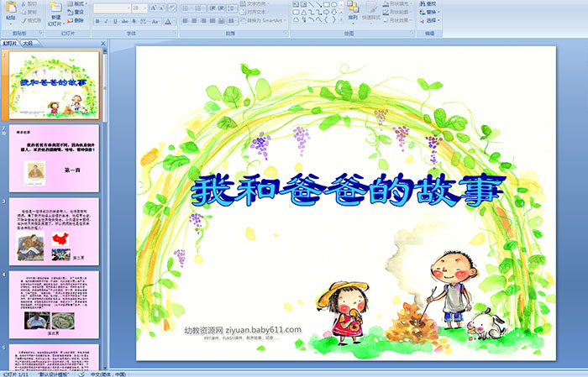Open the Paragraph (段落) dialog launcher
The height and width of the screenshot is (377, 588).
click(x=286, y=34)
